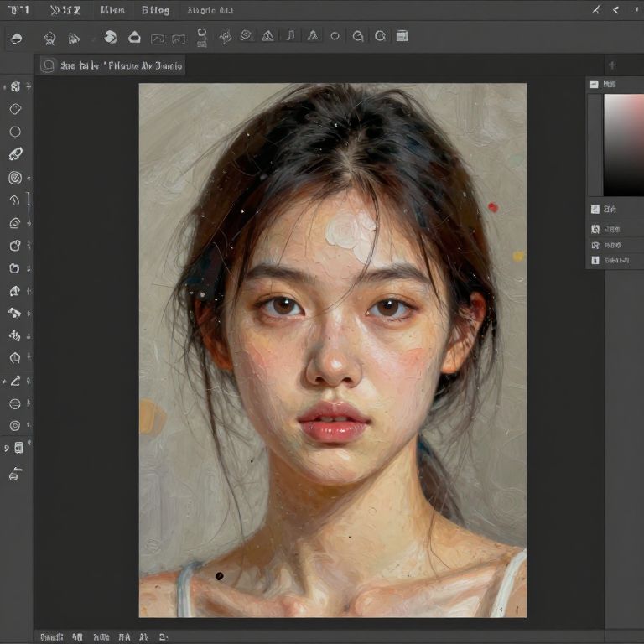Select the ellipse tool in left toolbar
This screenshot has height=644, width=644.
(x=15, y=132)
